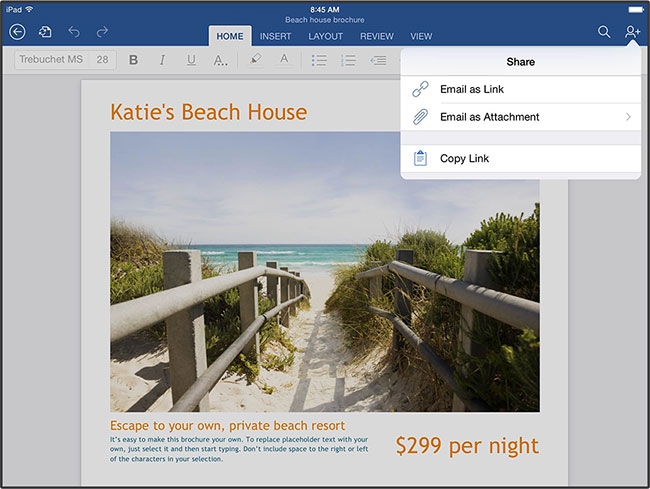Switch to the LAYOUT tab
This screenshot has width=650, height=489.
click(325, 36)
